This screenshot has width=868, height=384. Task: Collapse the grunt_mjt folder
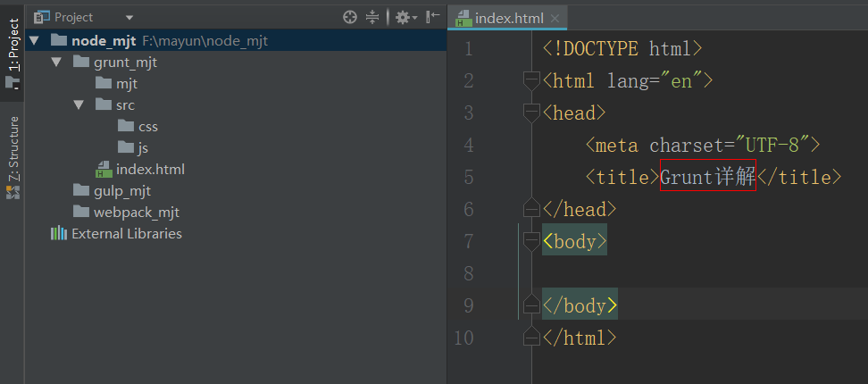click(56, 63)
